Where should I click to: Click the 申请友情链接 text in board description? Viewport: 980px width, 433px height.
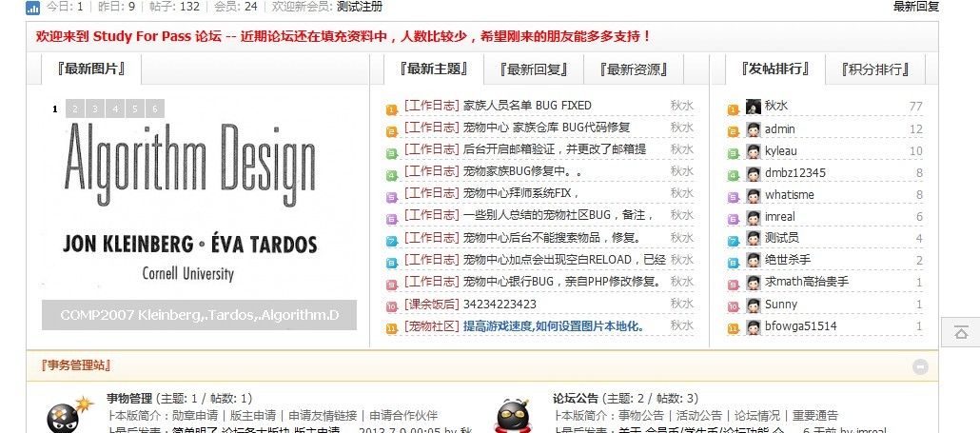point(323,416)
